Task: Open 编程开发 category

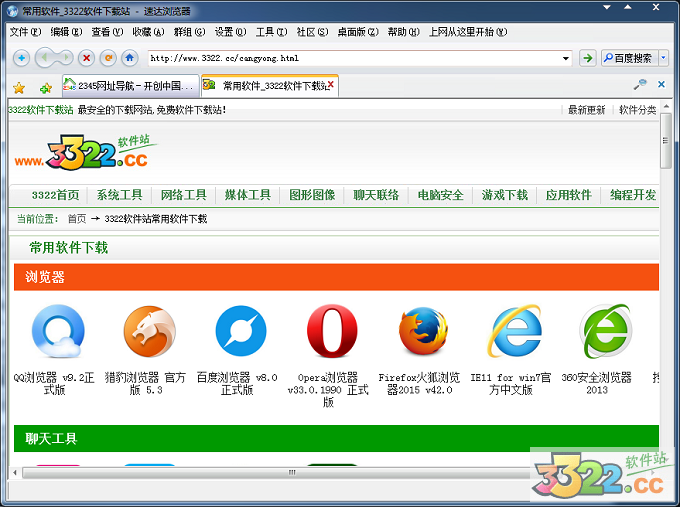Action: 633,195
